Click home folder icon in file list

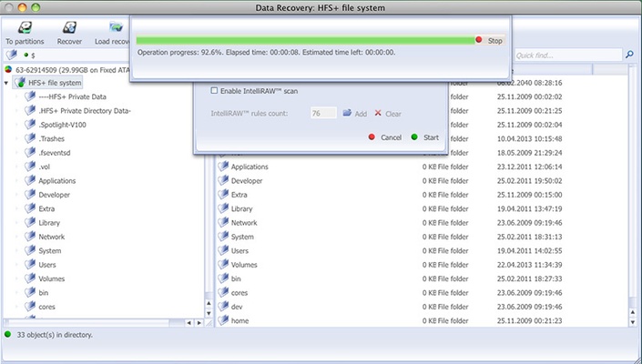coord(223,320)
